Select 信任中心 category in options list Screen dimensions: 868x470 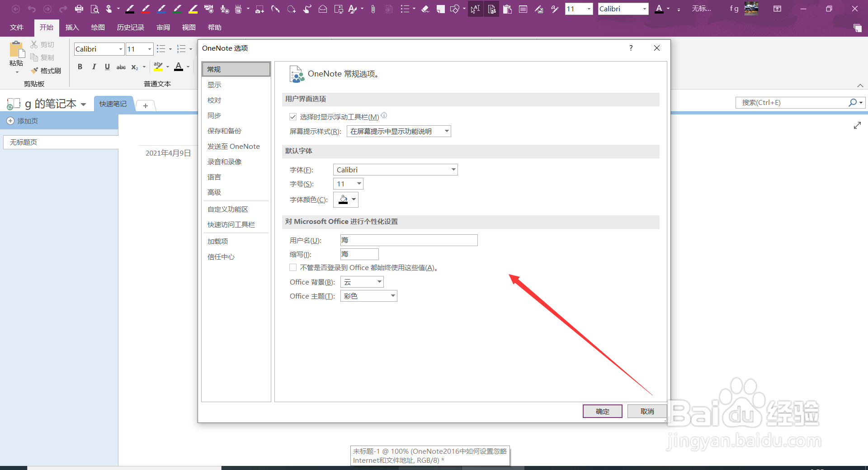pyautogui.click(x=236, y=256)
